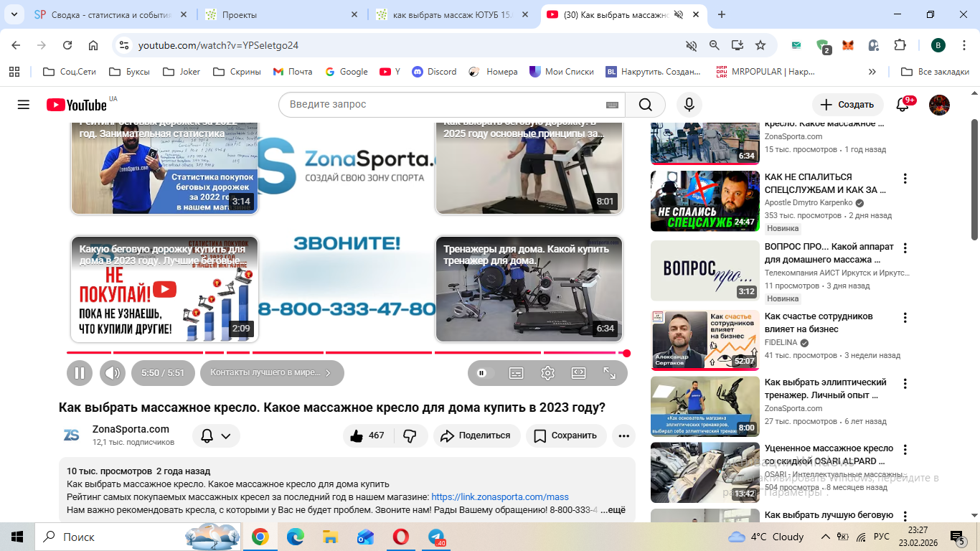
Task: Open options for 'КАК НЕ СПАЛИТЬСЯ' video
Action: click(x=905, y=178)
